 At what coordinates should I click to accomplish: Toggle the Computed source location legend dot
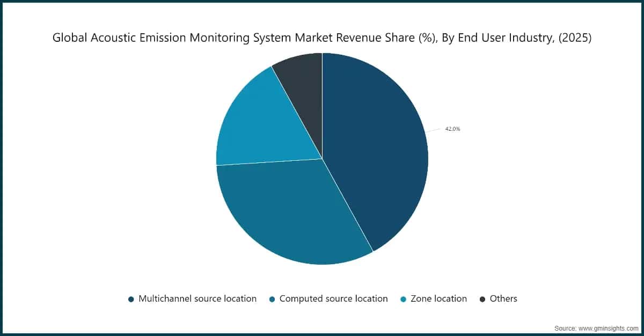[x=272, y=299]
